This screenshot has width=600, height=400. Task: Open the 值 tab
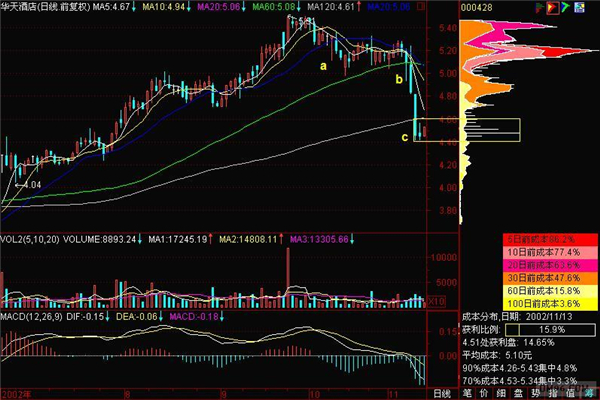[571, 393]
